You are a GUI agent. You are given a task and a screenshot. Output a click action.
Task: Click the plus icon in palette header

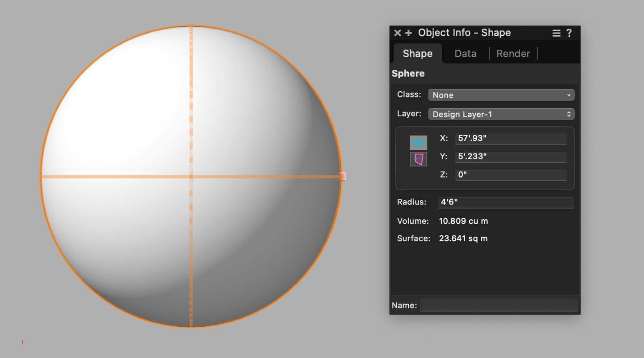(408, 33)
